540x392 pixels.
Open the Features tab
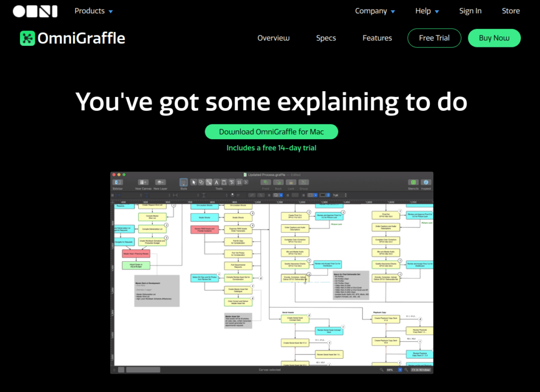[377, 38]
